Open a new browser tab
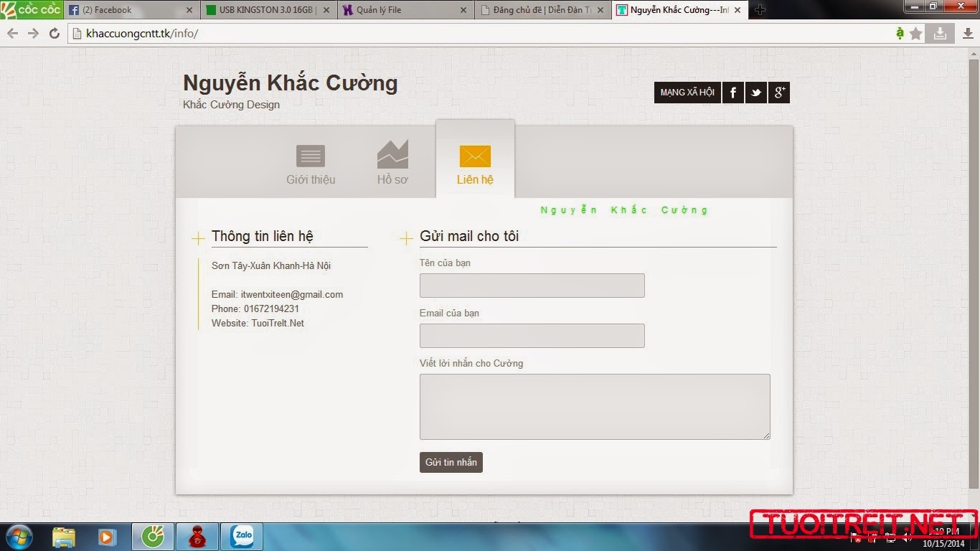Image resolution: width=980 pixels, height=551 pixels. tap(760, 10)
